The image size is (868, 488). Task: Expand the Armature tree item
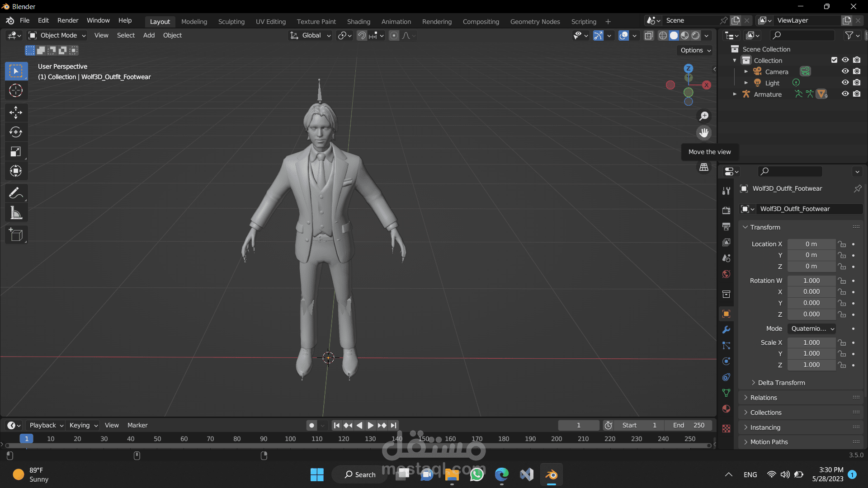coord(735,94)
